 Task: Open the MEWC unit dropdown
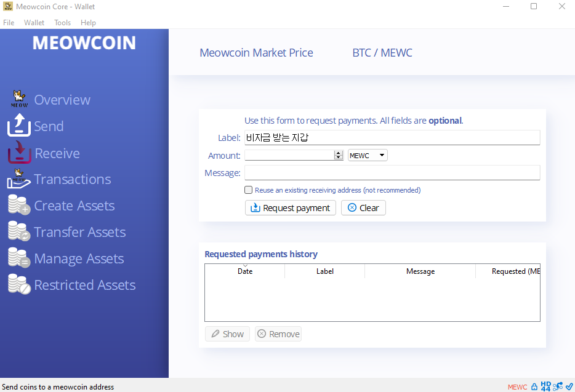tap(368, 156)
